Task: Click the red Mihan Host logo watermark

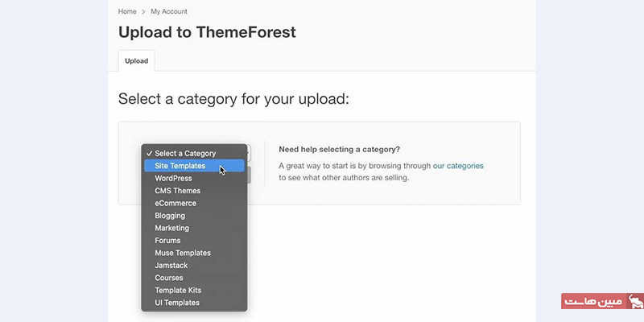Action: 602,301
